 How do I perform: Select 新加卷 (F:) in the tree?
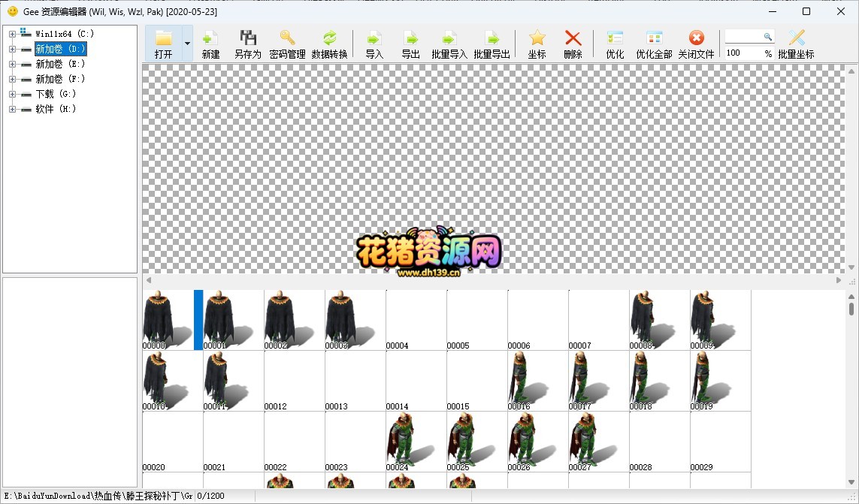point(60,80)
